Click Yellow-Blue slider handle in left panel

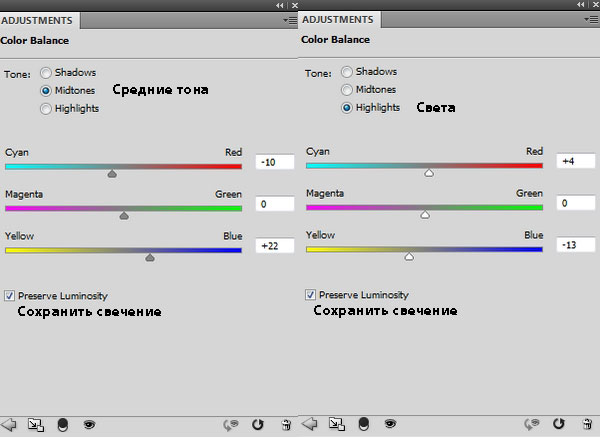[150, 258]
